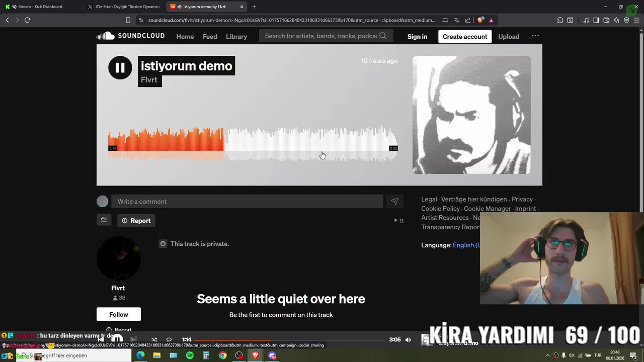Image resolution: width=644 pixels, height=362 pixels.
Task: Click the Create account button
Action: (x=465, y=37)
